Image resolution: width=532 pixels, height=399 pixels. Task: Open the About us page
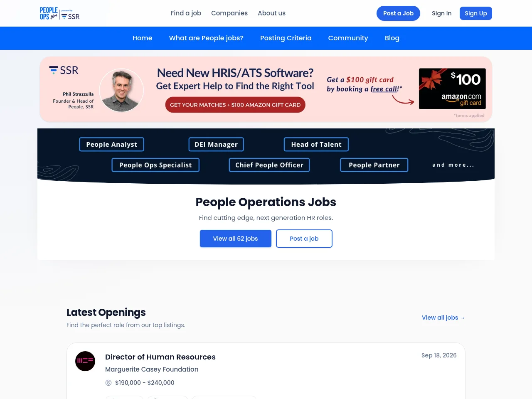[271, 13]
